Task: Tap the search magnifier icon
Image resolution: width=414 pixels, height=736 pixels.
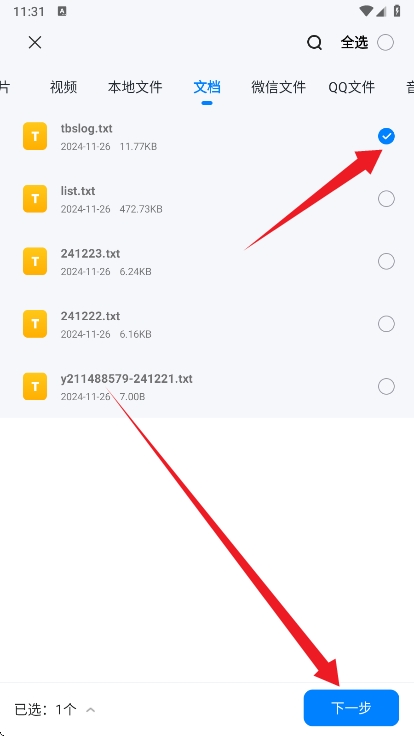Action: coord(314,43)
